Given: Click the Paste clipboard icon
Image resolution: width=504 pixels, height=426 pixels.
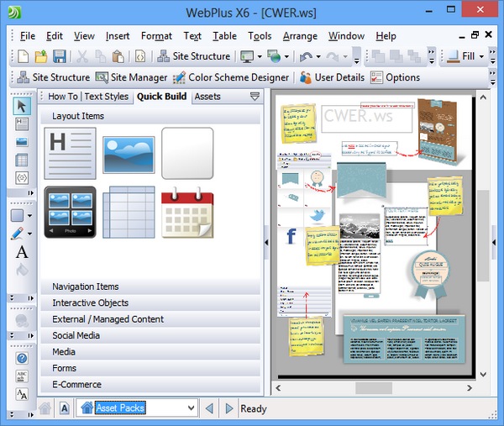Looking at the screenshot, I should tap(118, 56).
